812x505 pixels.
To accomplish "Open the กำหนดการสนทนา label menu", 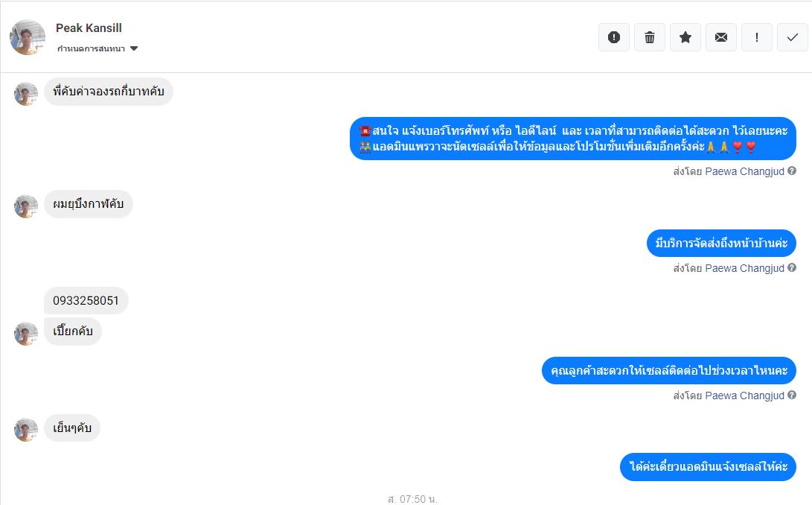I will (91, 48).
